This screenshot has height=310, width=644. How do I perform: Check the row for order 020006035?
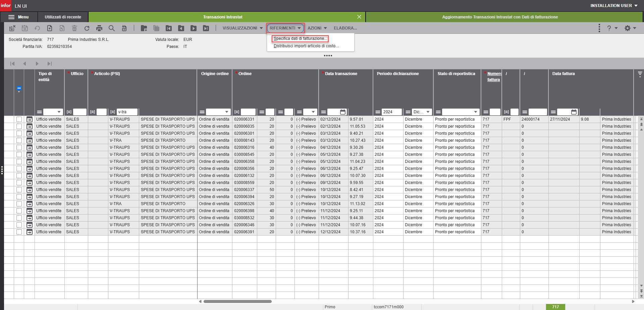(x=19, y=126)
